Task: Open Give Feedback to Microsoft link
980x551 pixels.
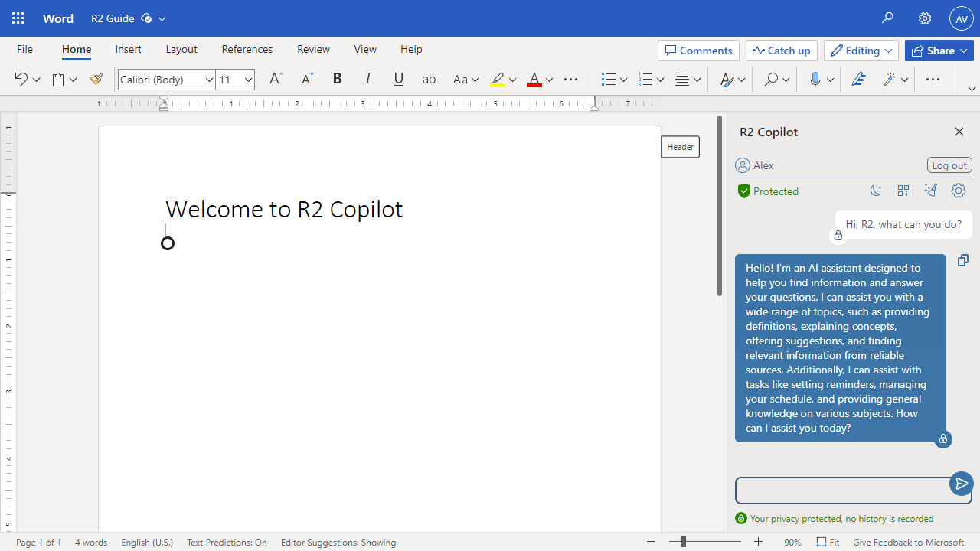Action: [x=908, y=542]
